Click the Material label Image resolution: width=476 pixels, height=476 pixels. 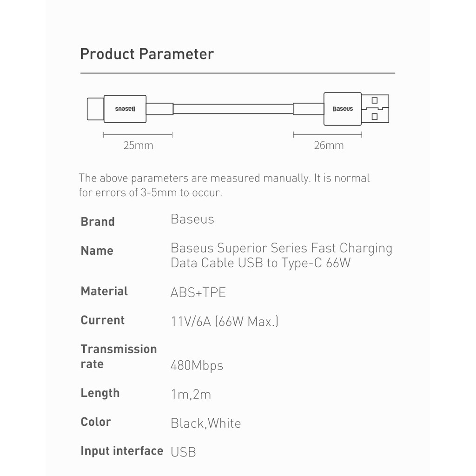point(104,291)
